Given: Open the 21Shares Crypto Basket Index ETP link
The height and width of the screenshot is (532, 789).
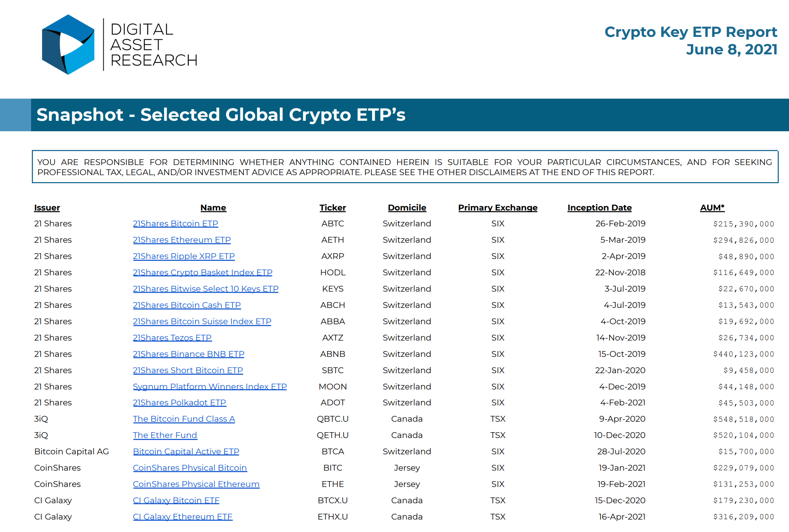Looking at the screenshot, I should click(x=202, y=273).
